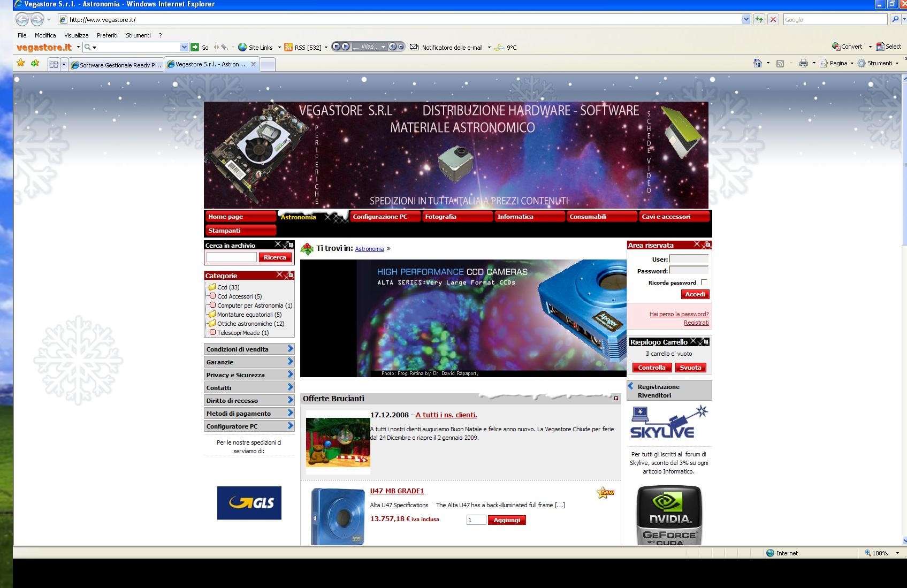This screenshot has height=588, width=907.
Task: Go back to the previous page
Action: point(22,20)
